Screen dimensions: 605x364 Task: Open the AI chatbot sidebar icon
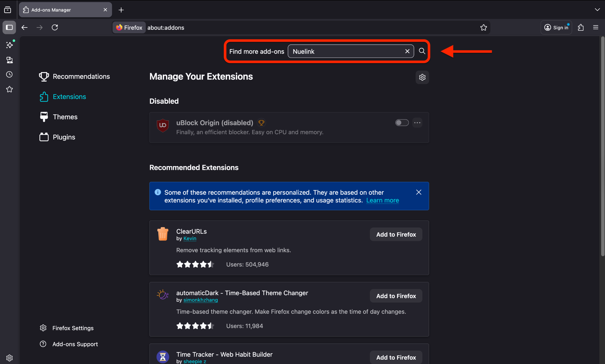coord(9,45)
